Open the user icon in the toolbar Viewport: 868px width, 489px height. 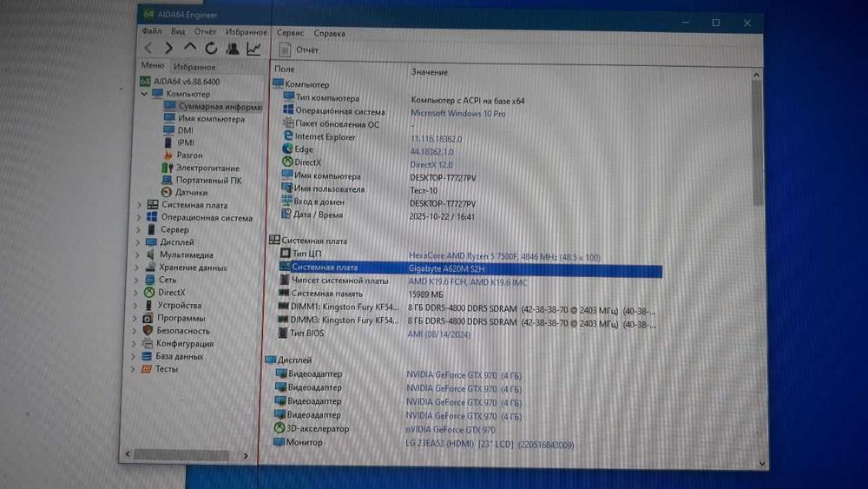[x=233, y=48]
